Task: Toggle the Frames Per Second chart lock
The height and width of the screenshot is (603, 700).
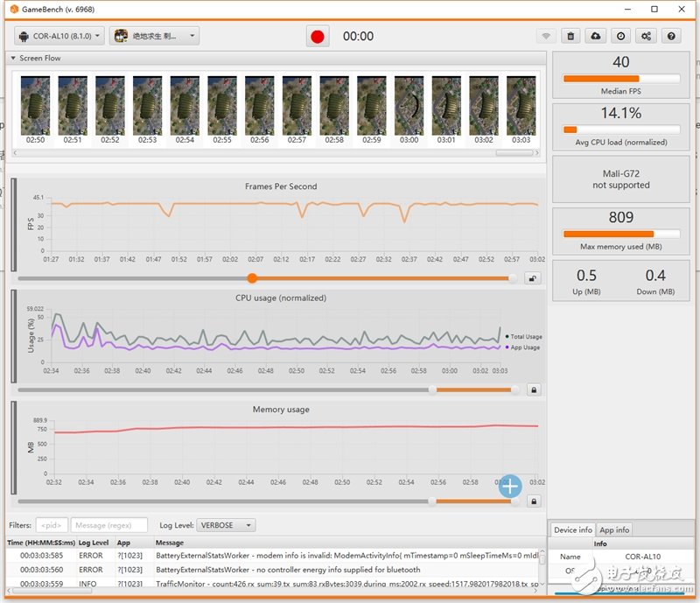Action: click(532, 278)
